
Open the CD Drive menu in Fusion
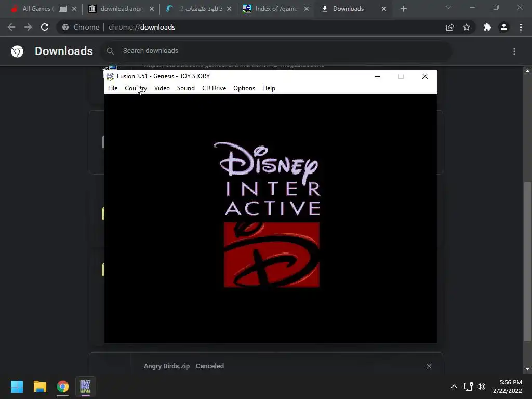(x=214, y=88)
